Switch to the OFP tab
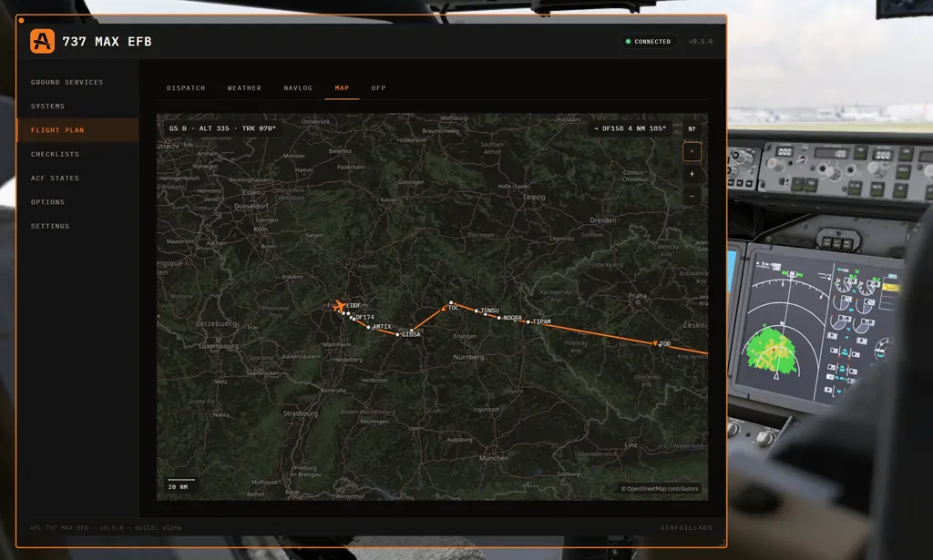This screenshot has height=560, width=933. point(378,88)
